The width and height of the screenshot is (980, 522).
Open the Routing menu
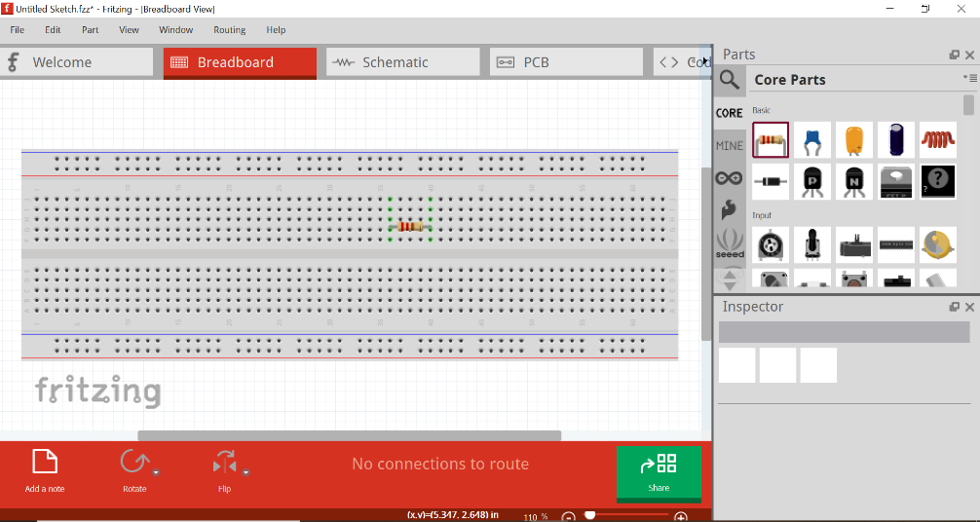pyautogui.click(x=230, y=30)
